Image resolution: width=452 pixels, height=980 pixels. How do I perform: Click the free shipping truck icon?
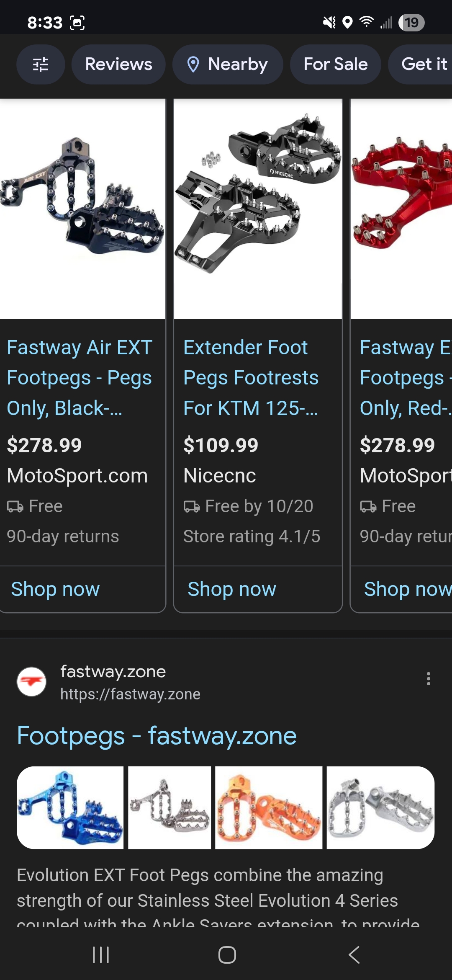[x=15, y=505]
